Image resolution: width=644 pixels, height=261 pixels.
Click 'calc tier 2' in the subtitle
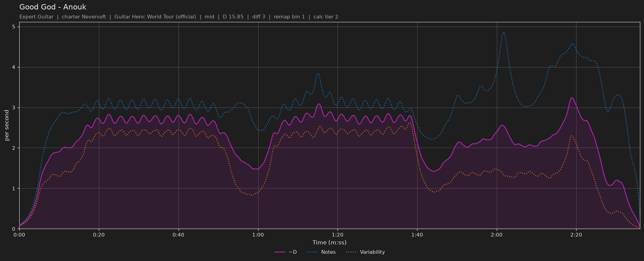click(x=326, y=17)
